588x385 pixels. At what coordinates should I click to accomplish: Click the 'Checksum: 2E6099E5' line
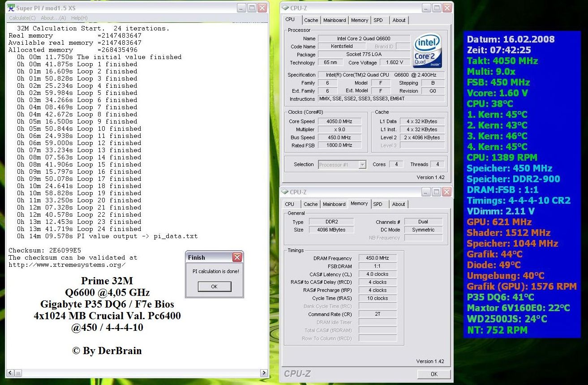click(45, 250)
